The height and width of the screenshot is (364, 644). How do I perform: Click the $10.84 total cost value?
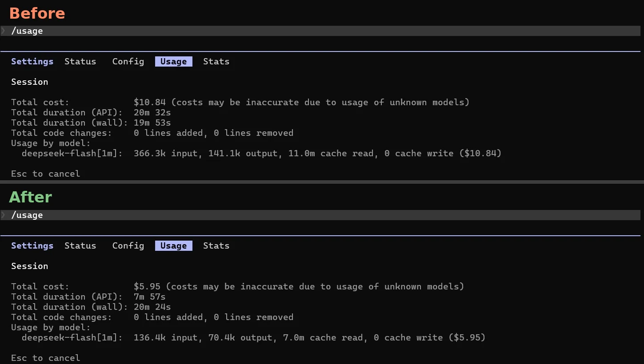[150, 103]
